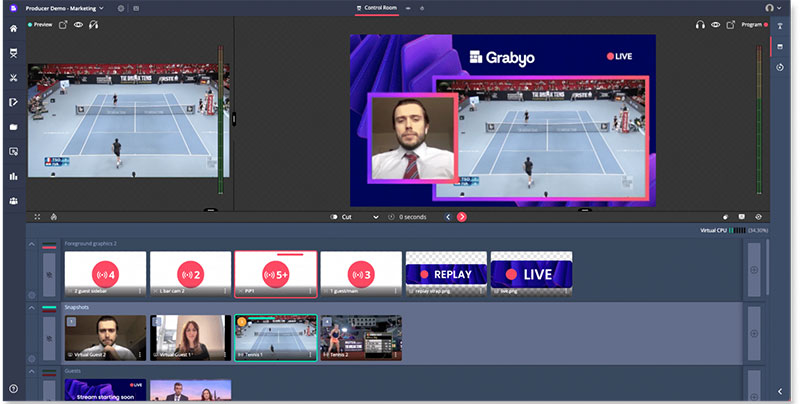This screenshot has height=404, width=800.
Task: Open the Home icon in left sidebar
Action: pyautogui.click(x=13, y=28)
